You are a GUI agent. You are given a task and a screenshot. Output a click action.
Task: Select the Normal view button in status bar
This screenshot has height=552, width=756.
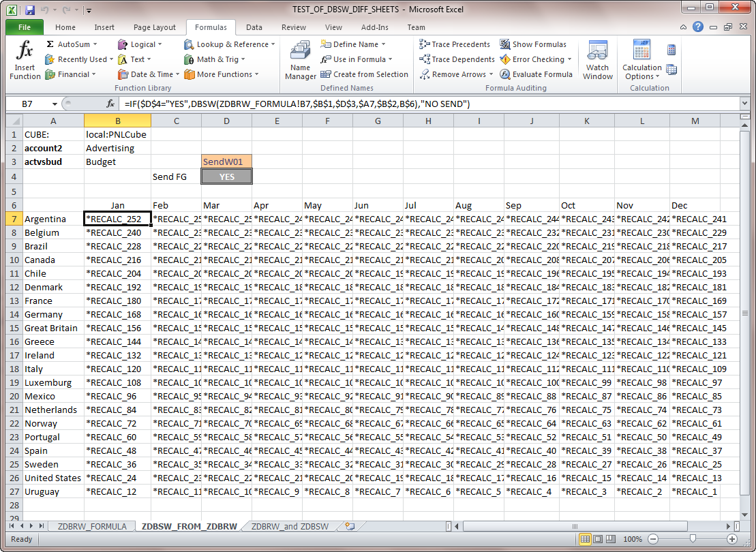(585, 539)
